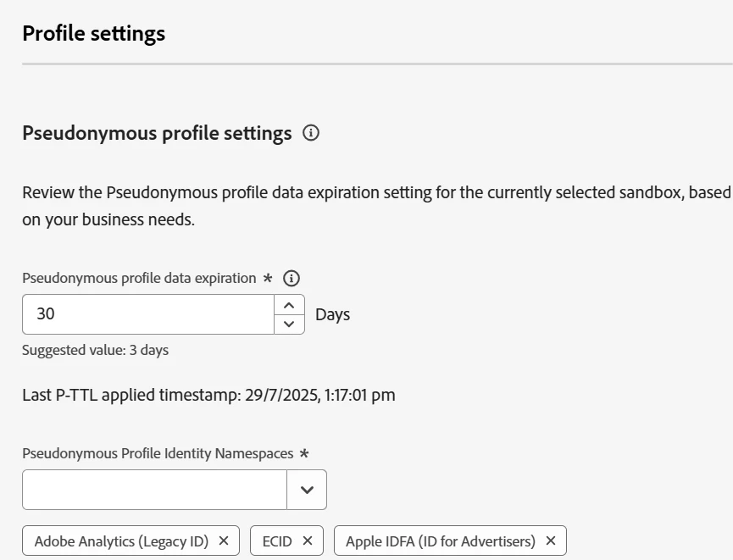
Task: Click info icon beside Pseudonymous profile settings heading
Action: coord(311,133)
